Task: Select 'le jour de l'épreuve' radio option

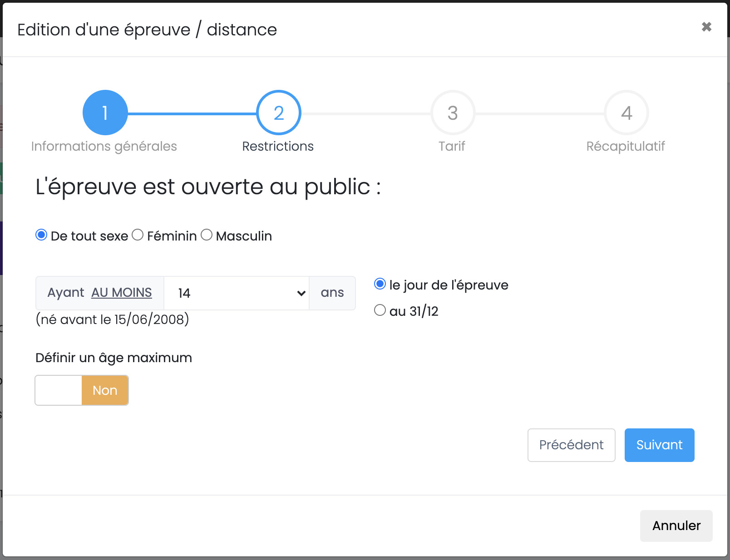Action: click(x=380, y=284)
